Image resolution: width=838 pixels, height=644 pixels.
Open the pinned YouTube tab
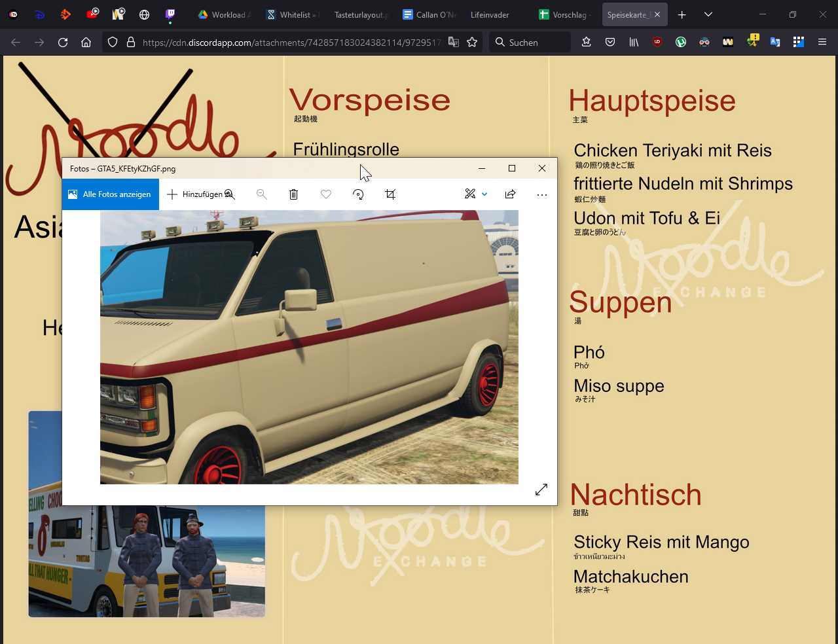coord(92,14)
